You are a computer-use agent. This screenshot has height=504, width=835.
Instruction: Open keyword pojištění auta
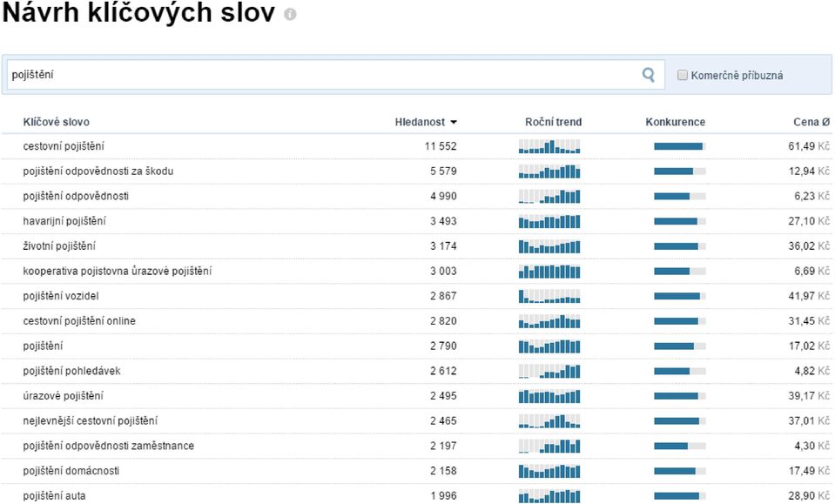point(54,495)
